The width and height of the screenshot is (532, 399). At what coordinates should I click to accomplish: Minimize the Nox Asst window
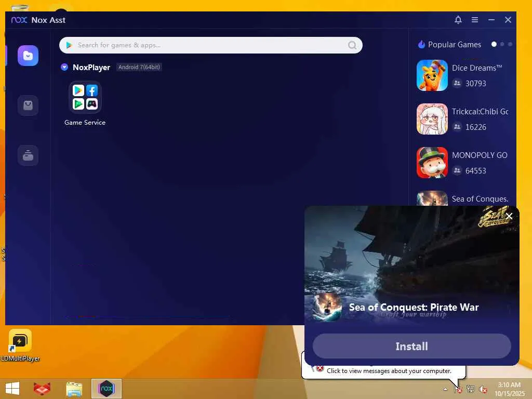(491, 20)
